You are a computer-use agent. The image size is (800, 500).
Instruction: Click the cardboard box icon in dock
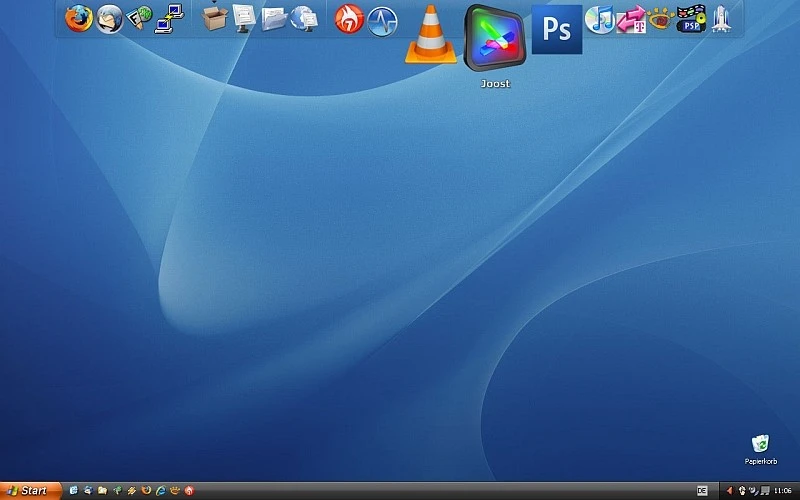coord(215,18)
